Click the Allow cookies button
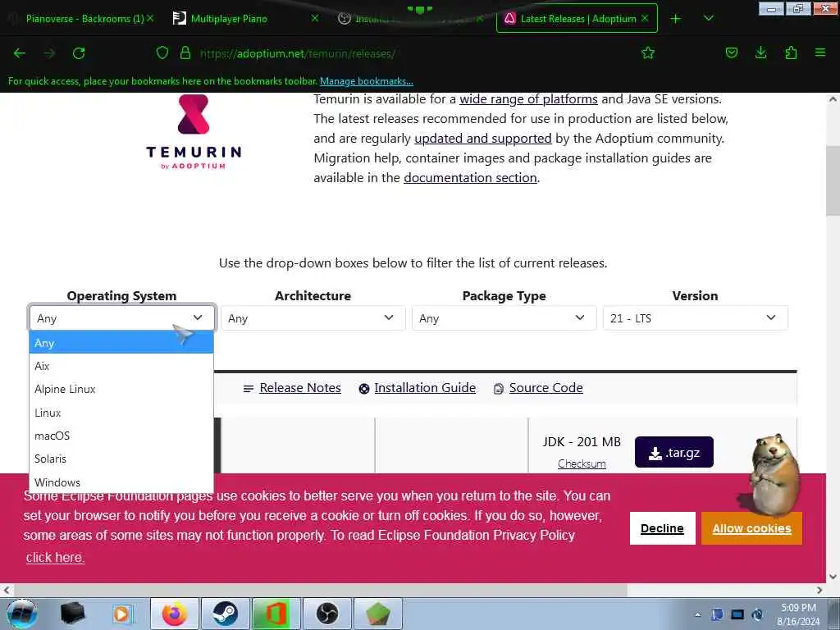The image size is (840, 630). [751, 528]
